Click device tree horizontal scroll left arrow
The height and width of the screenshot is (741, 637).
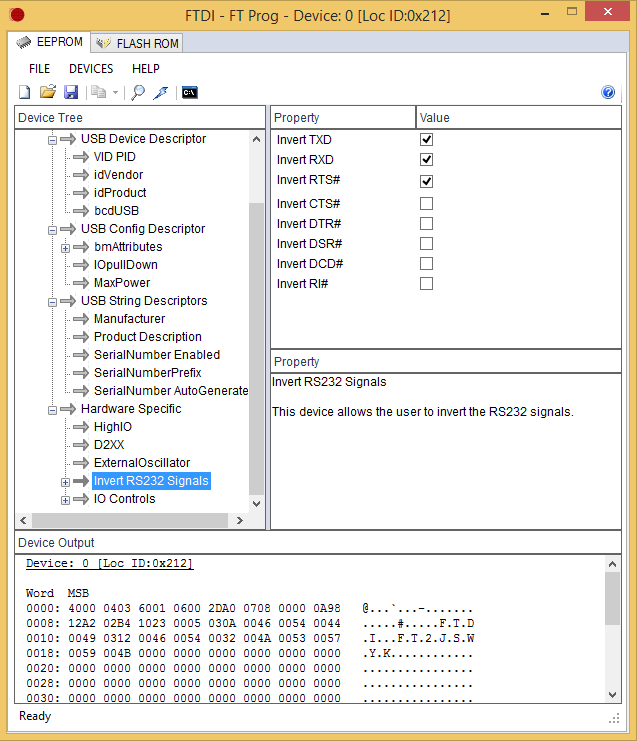23,520
